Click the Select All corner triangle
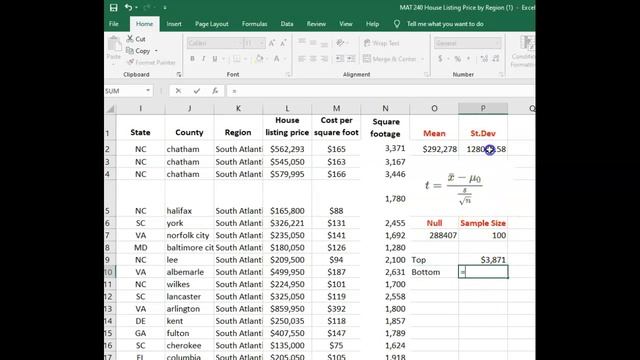The image size is (640, 360). coord(111,109)
